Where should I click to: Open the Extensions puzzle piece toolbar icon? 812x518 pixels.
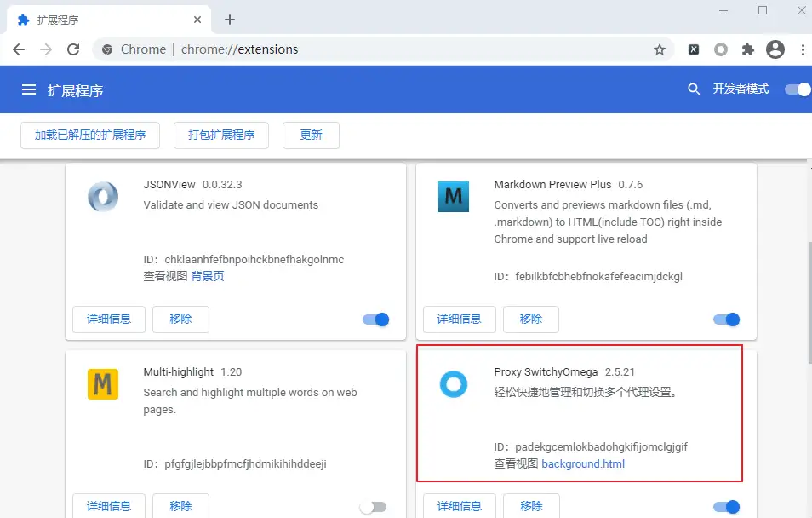748,49
